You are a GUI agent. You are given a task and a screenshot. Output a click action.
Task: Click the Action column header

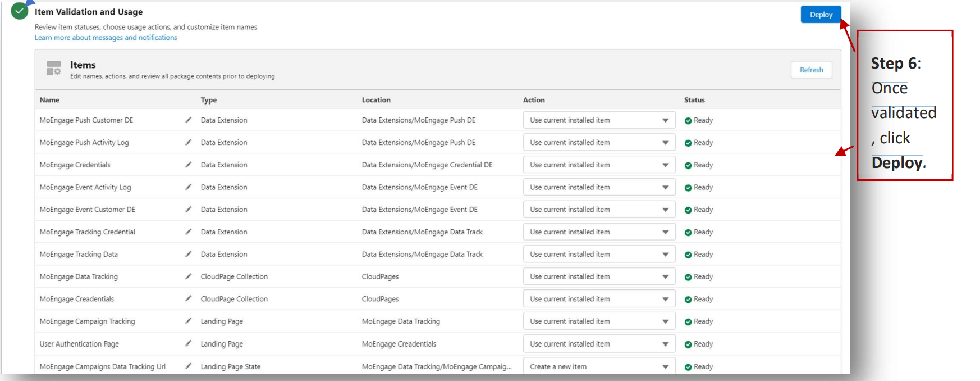pyautogui.click(x=534, y=100)
